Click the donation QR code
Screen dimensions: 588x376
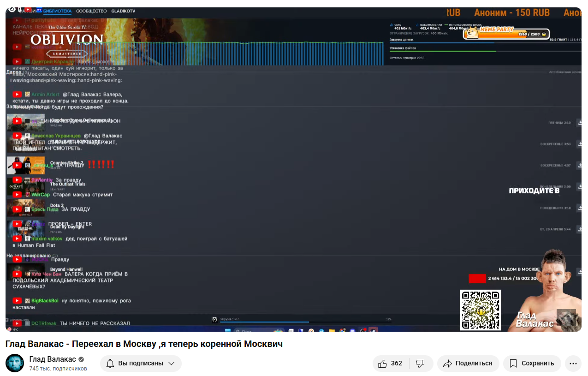(481, 310)
